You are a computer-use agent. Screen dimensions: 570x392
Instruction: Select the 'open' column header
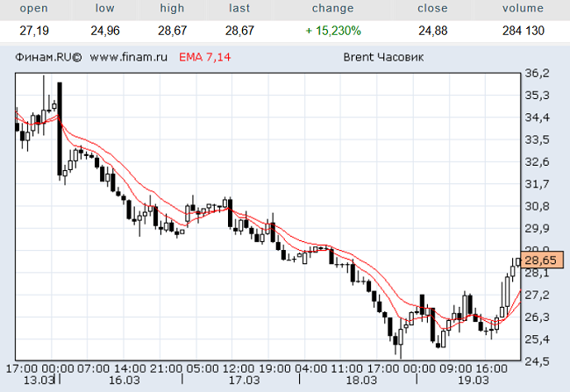tap(33, 9)
